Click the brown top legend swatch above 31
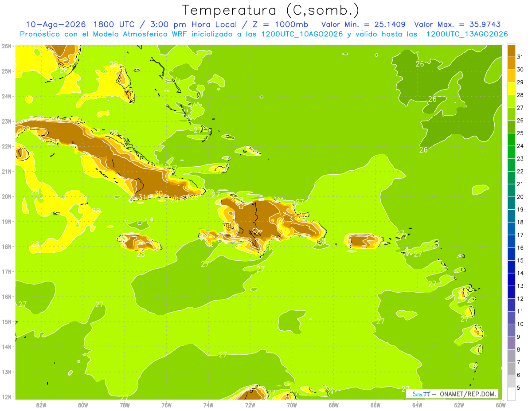532x411 pixels. coord(511,50)
